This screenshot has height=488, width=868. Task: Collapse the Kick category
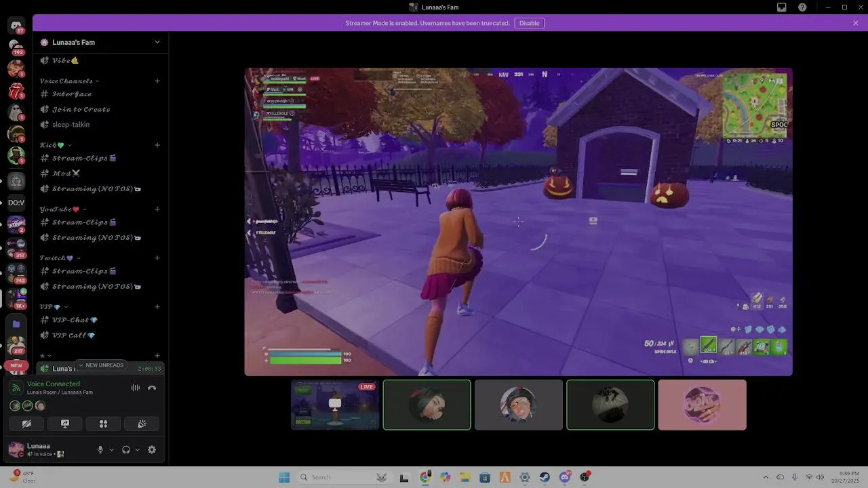[x=55, y=145]
